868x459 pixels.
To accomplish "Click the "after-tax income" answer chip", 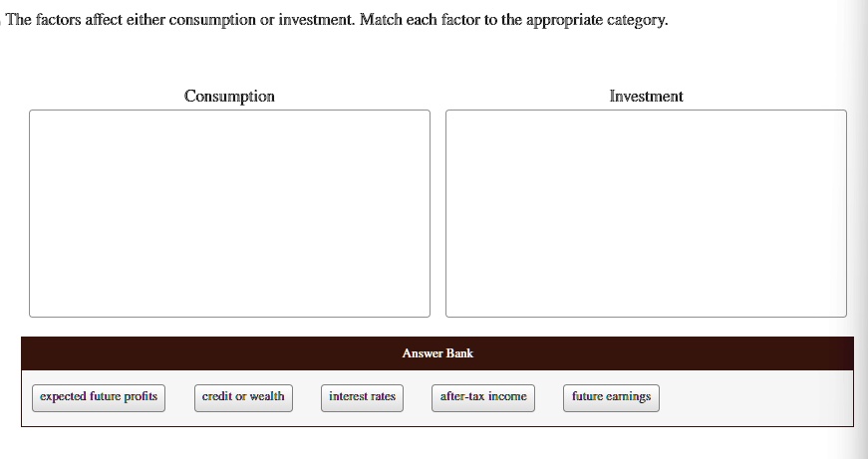I will coord(483,398).
